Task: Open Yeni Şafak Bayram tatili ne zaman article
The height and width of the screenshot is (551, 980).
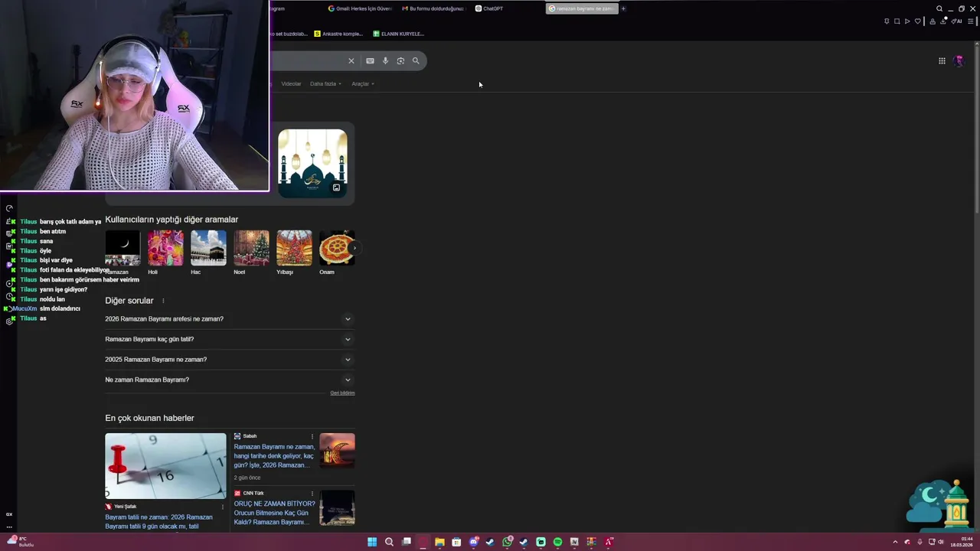Action: point(158,522)
